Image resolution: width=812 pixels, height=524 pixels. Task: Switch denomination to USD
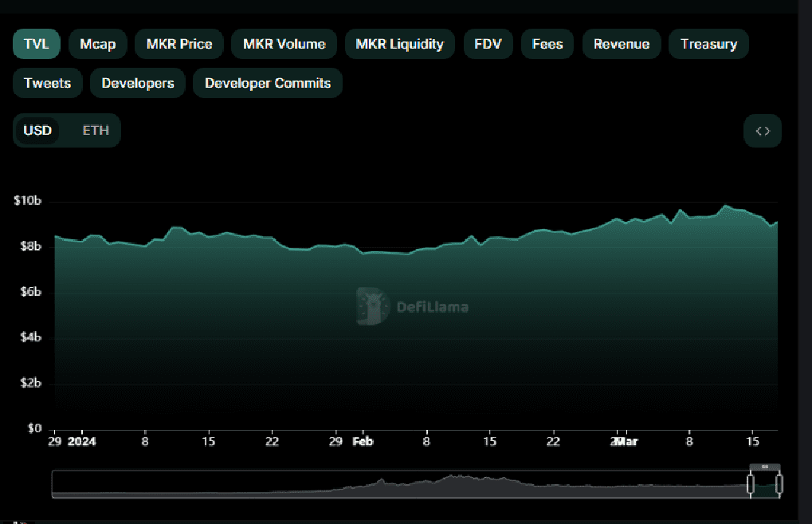pos(37,130)
